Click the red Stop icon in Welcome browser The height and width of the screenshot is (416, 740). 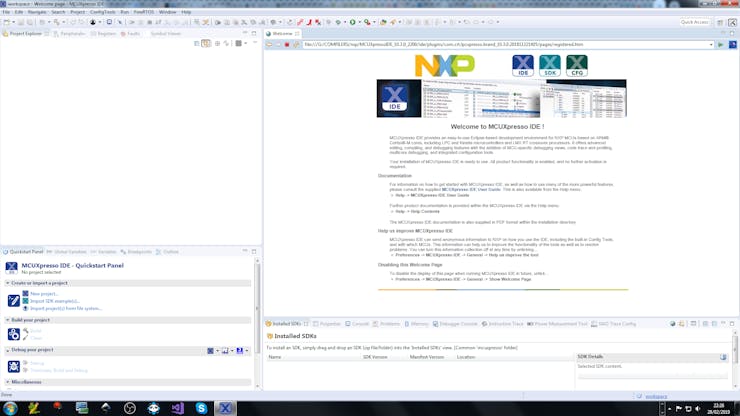coord(286,45)
